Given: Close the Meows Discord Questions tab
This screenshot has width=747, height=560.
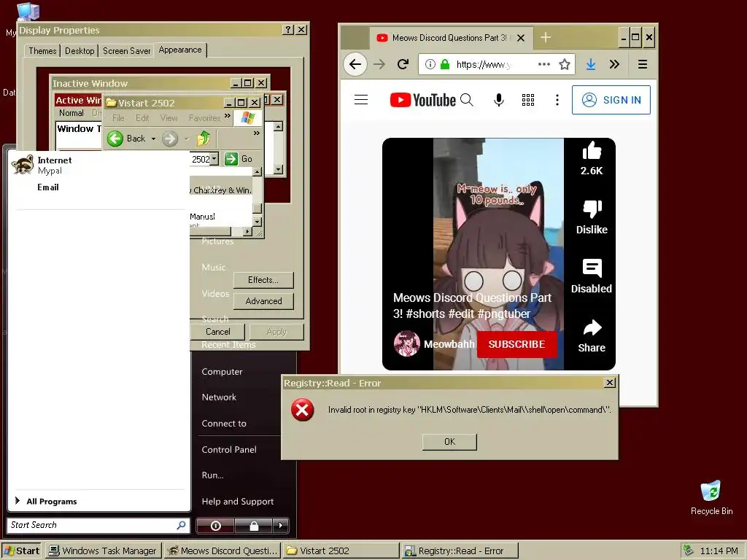Looking at the screenshot, I should coord(521,38).
